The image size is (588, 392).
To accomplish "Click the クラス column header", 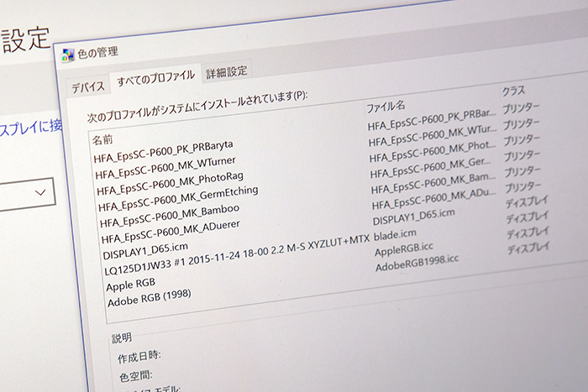I will click(x=513, y=90).
